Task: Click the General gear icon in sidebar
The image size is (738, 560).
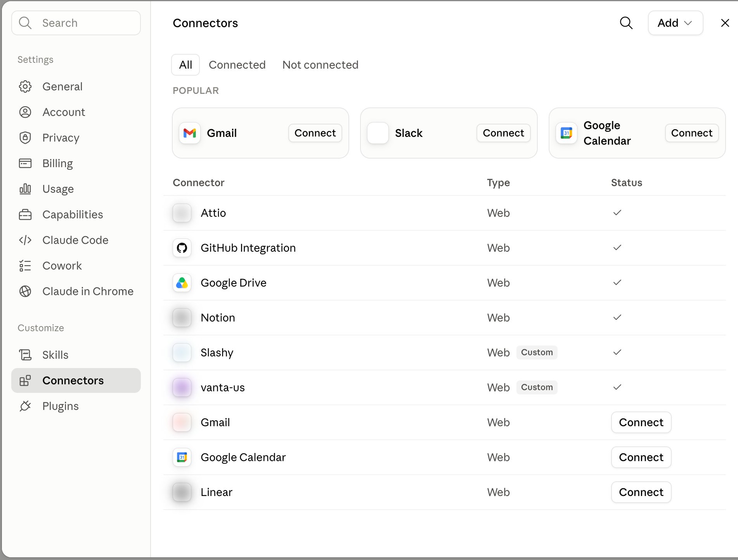Action: click(x=25, y=86)
